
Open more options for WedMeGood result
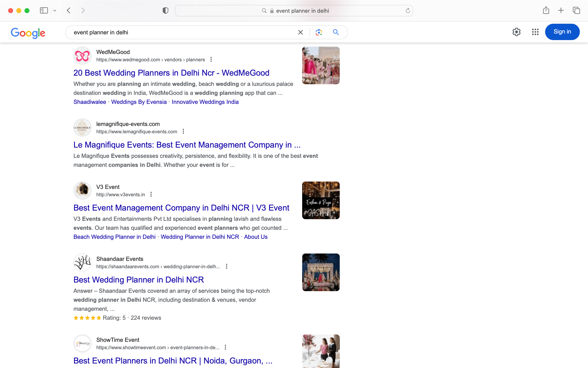click(x=211, y=59)
